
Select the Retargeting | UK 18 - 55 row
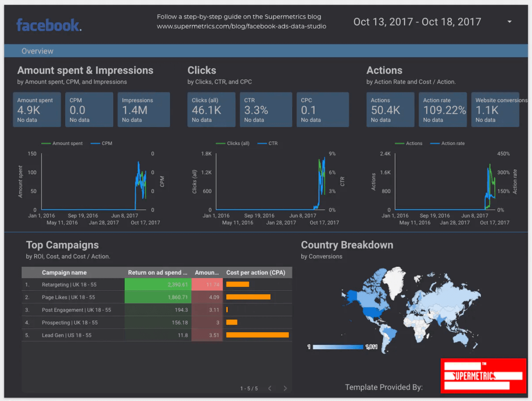click(x=157, y=284)
